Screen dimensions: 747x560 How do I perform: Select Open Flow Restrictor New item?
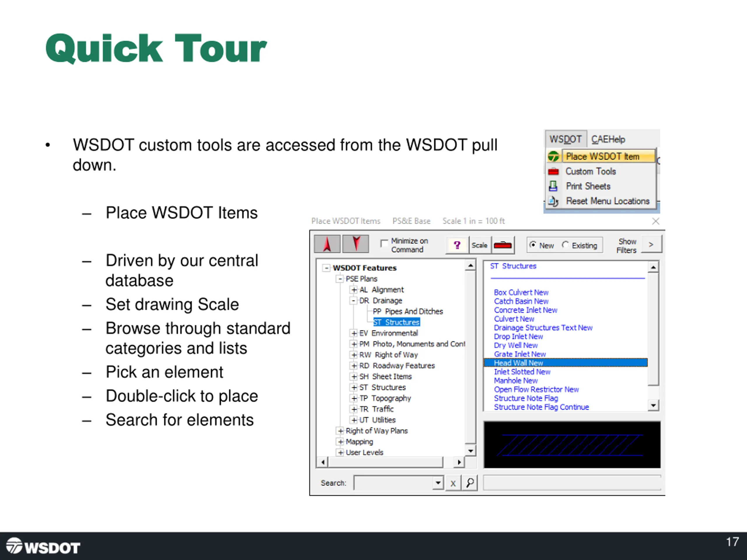(x=536, y=389)
